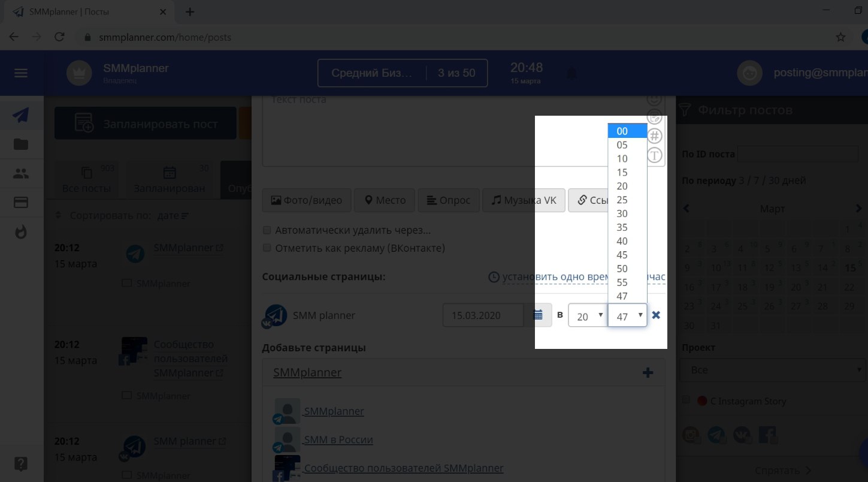Screen dimensions: 868x482
Task: Choose 15 in the minutes list
Action: pyautogui.click(x=627, y=173)
